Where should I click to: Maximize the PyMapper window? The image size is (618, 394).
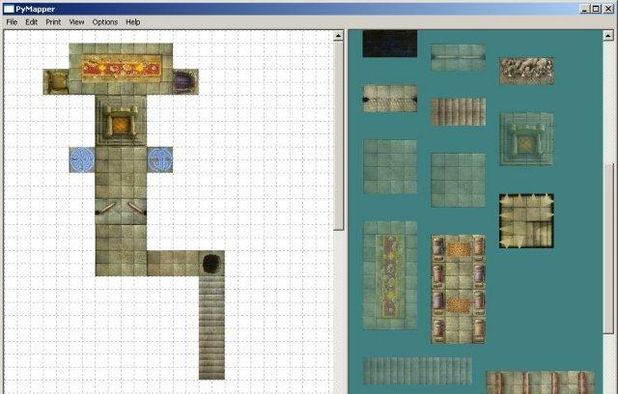tap(596, 9)
